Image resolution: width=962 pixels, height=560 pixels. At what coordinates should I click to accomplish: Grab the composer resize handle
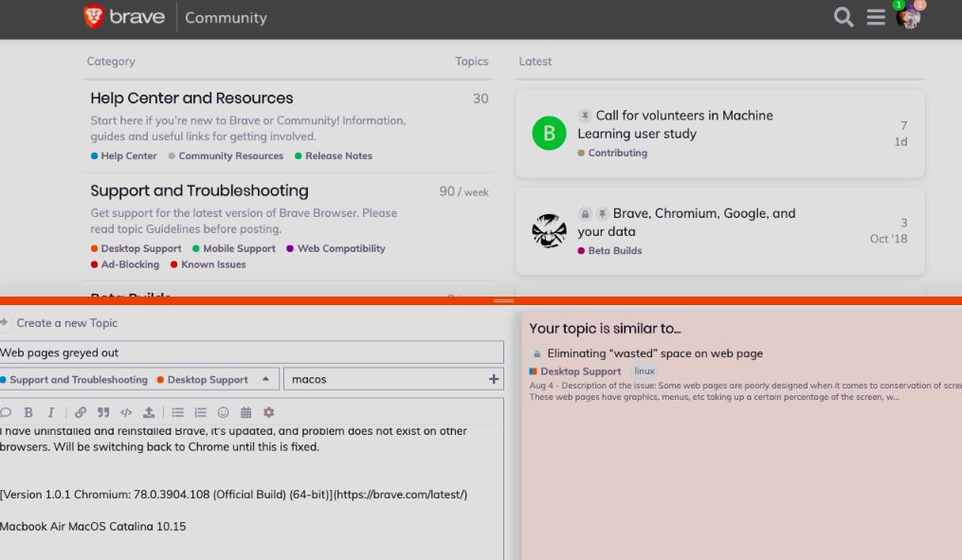(503, 300)
